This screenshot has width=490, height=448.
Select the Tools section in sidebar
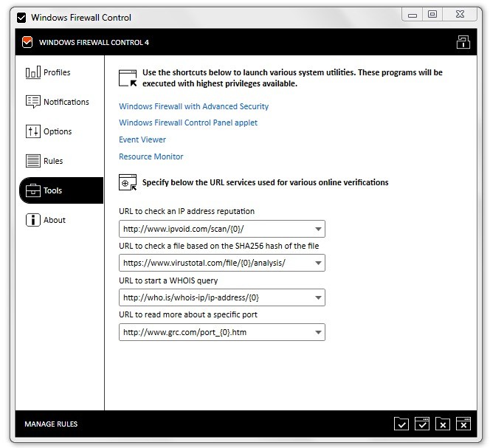[x=61, y=190]
